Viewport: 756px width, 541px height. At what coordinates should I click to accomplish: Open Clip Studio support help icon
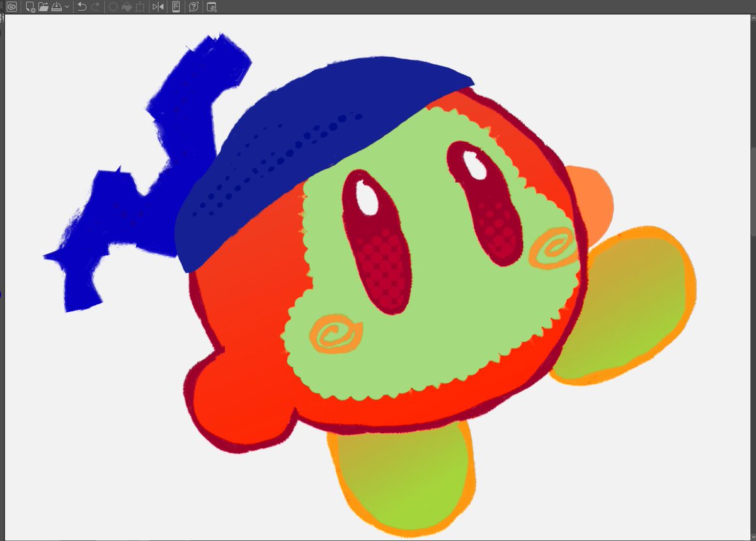click(x=194, y=7)
